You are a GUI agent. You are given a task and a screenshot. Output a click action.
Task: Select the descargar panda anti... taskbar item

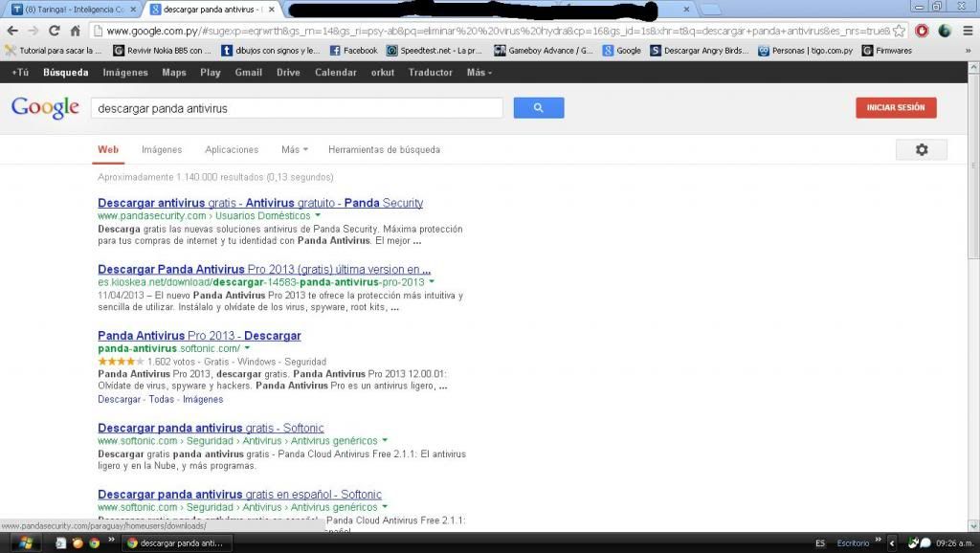(176, 543)
